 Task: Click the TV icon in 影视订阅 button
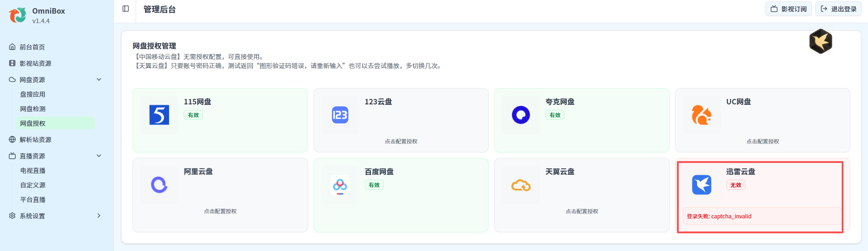(774, 9)
